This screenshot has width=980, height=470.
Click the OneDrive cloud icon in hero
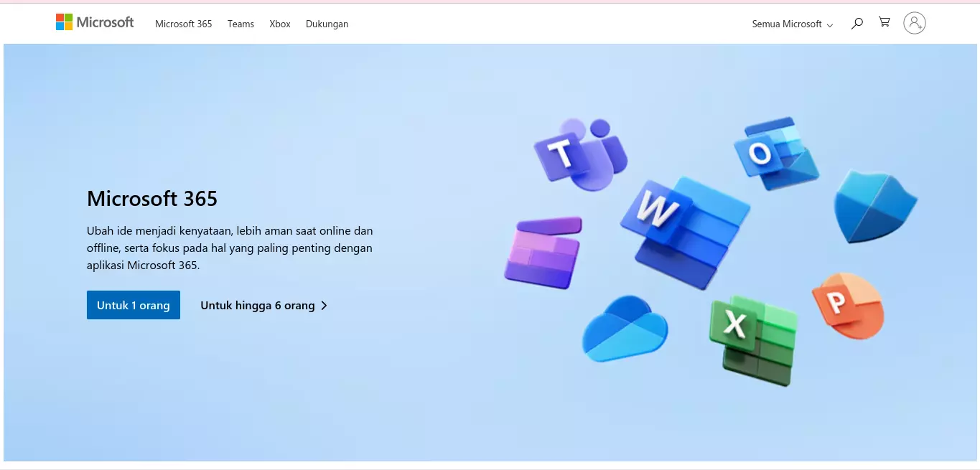625,329
